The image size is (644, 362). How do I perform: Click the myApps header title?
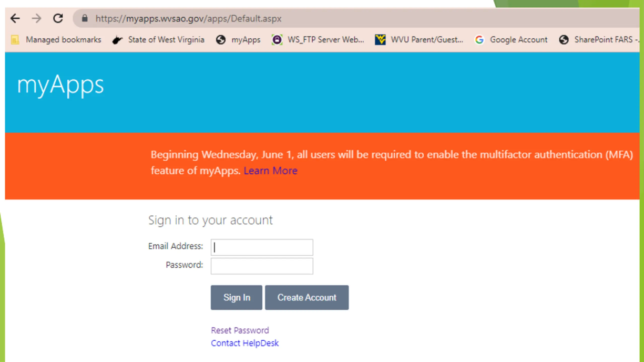click(60, 85)
